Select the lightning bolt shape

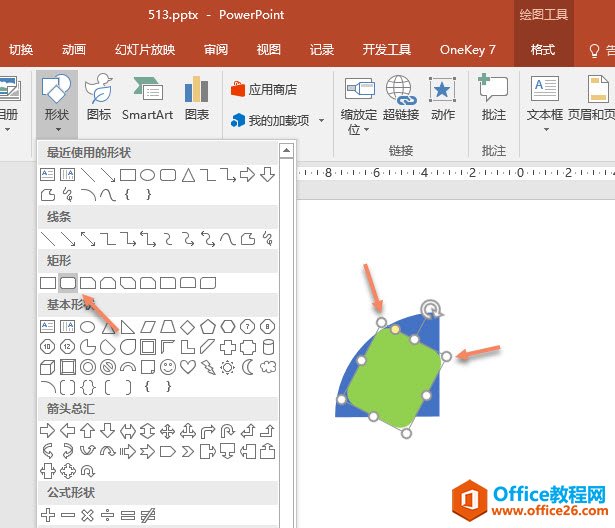(208, 367)
